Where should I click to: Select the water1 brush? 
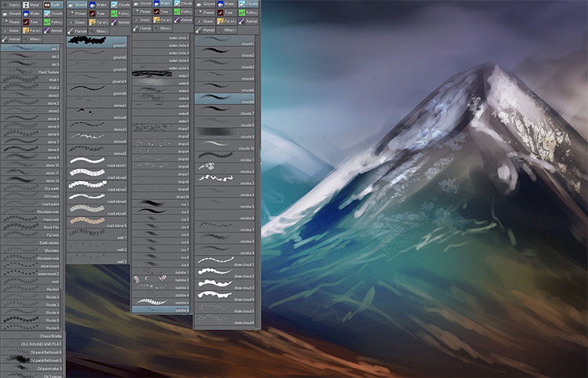(x=161, y=75)
